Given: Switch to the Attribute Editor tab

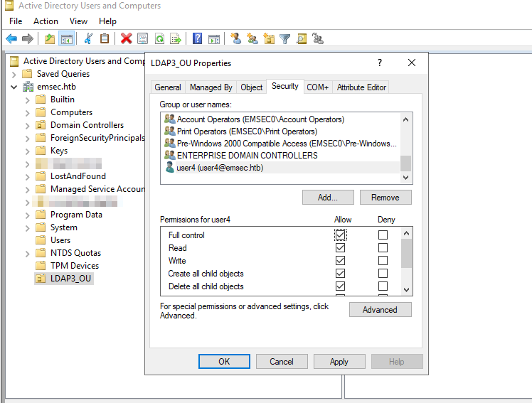Looking at the screenshot, I should [361, 87].
